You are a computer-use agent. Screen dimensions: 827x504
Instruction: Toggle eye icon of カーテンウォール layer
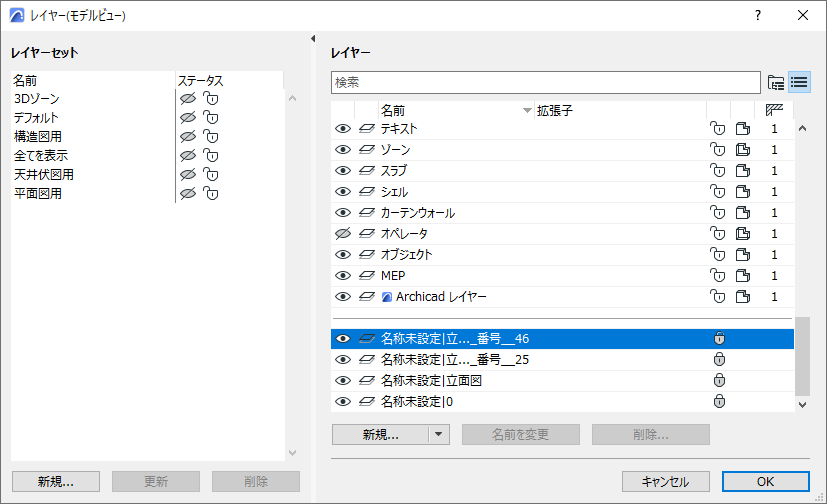tap(343, 213)
